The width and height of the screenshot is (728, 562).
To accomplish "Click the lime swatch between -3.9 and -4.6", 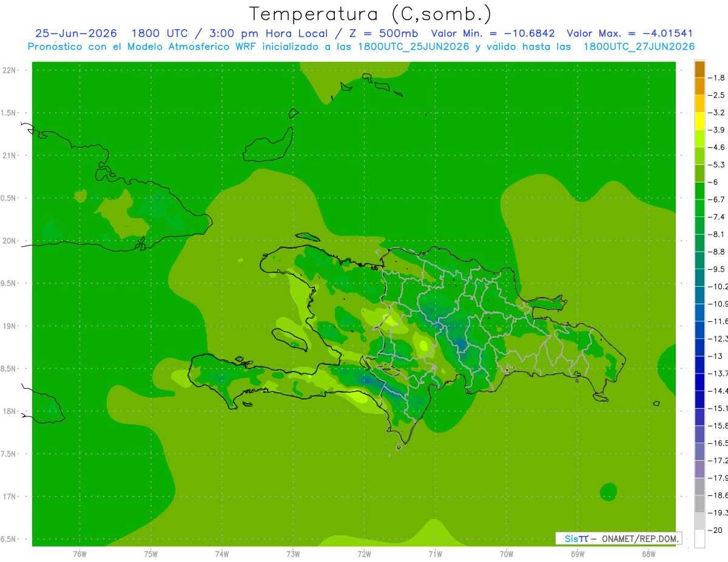I will coord(699,139).
